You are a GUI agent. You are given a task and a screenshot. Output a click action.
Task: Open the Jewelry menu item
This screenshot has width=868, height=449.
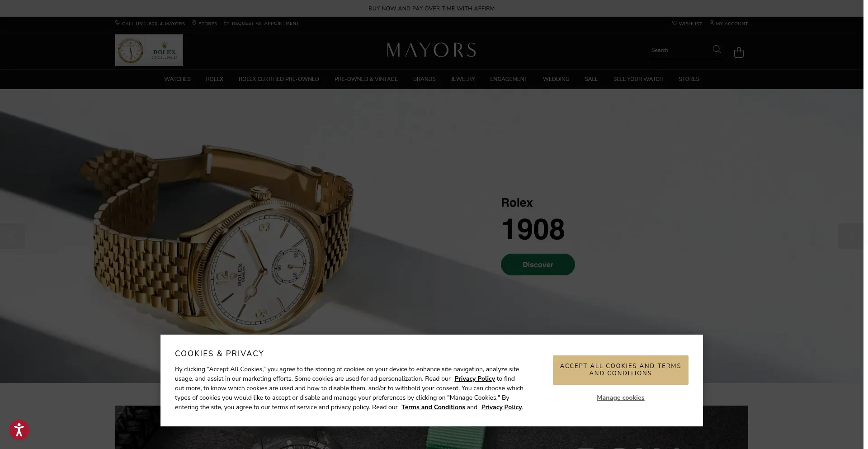(462, 79)
